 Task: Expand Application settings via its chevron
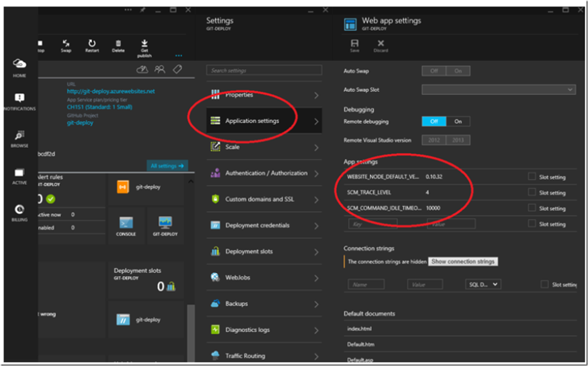click(x=316, y=121)
